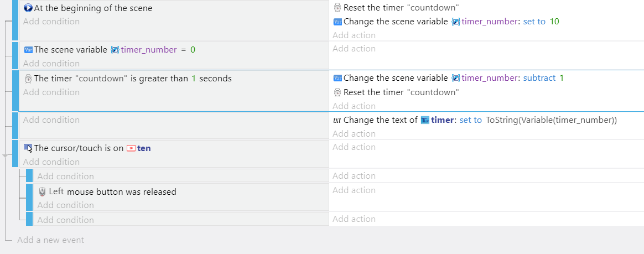The width and height of the screenshot is (644, 254).
Task: Add action for the timer_number = 0 event
Action: click(354, 49)
